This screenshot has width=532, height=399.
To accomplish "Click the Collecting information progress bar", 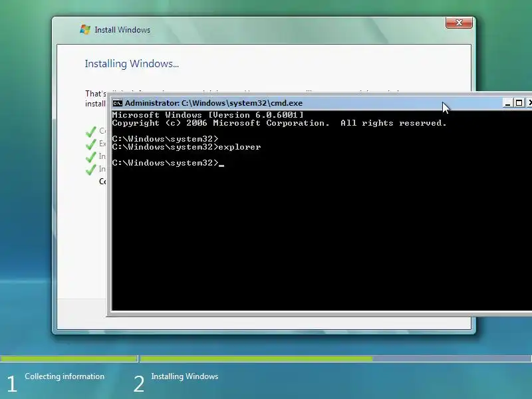I will [x=69, y=358].
